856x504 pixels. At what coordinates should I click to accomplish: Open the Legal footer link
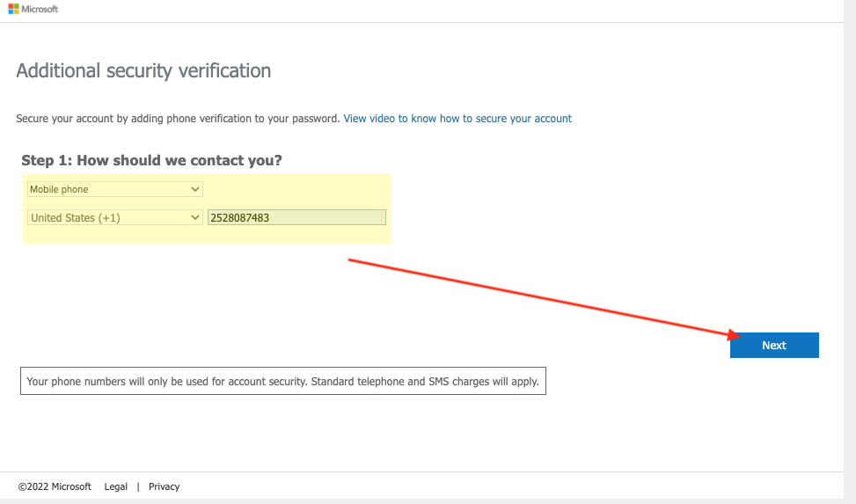click(116, 486)
